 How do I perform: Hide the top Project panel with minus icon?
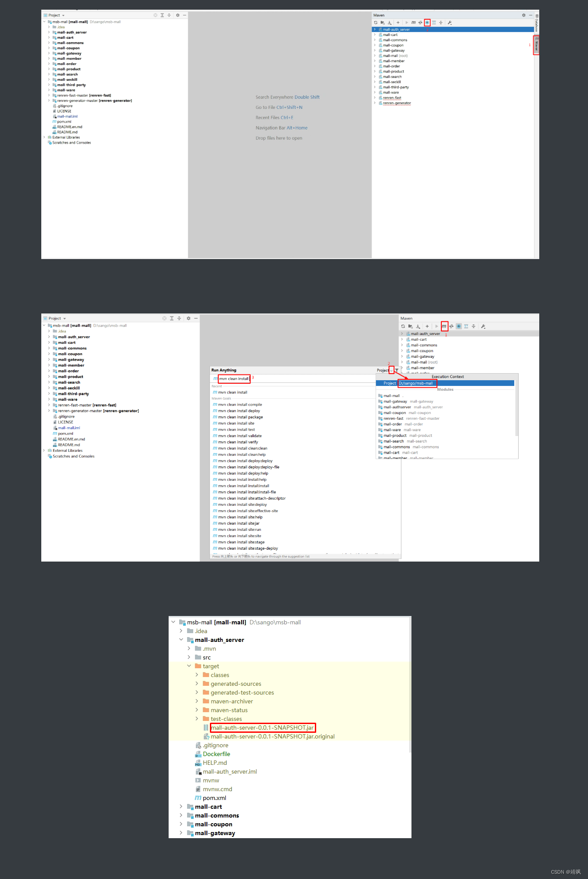pyautogui.click(x=185, y=15)
